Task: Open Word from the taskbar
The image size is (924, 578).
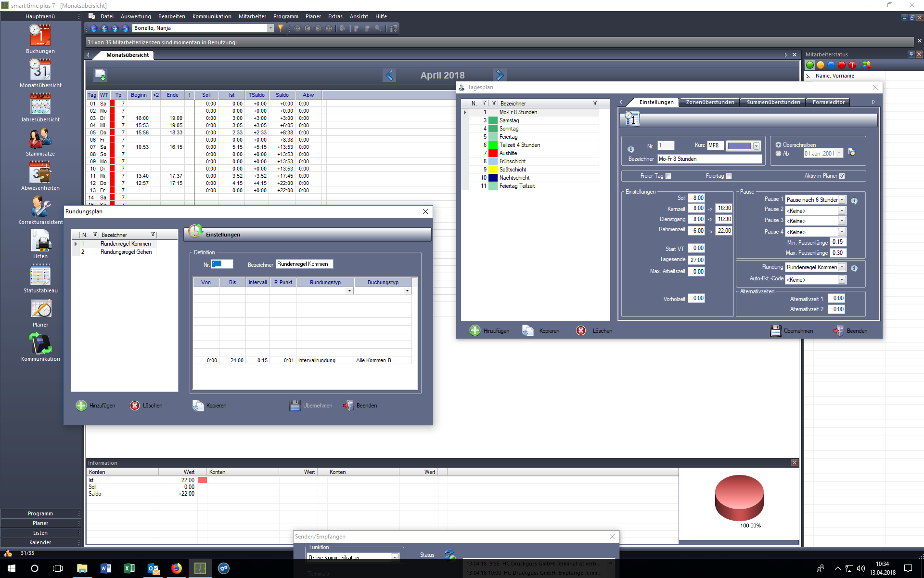Action: [106, 568]
